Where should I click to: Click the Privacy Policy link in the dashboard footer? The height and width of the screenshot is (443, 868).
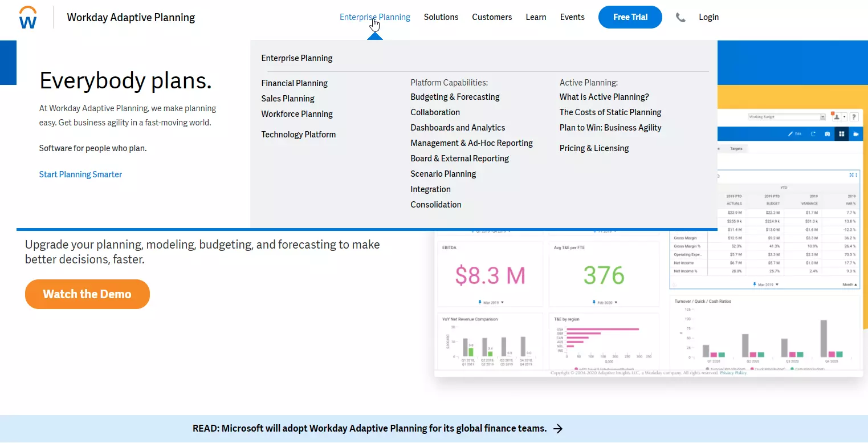tap(733, 373)
